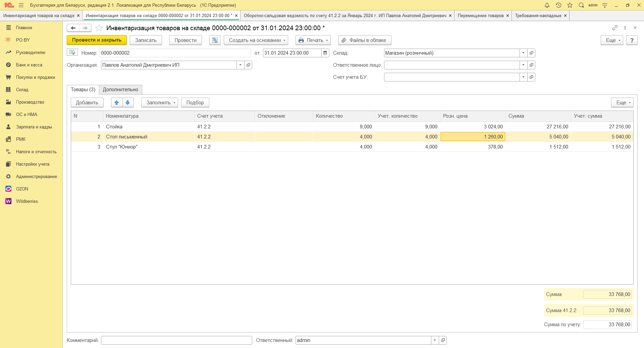Open Печать dropdown menu
The width and height of the screenshot is (644, 348).
tap(313, 40)
